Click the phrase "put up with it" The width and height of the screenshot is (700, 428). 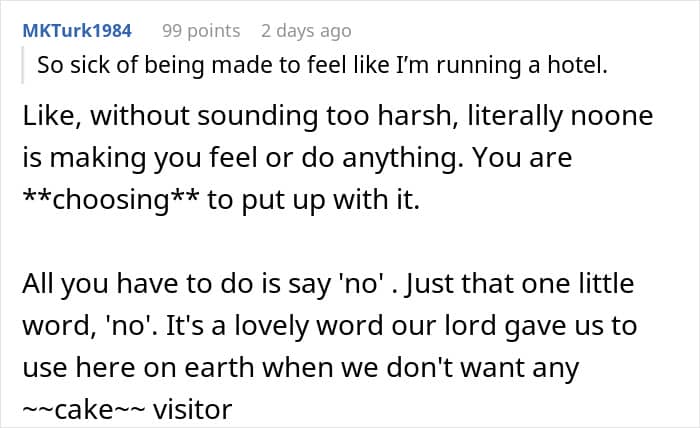coord(330,198)
